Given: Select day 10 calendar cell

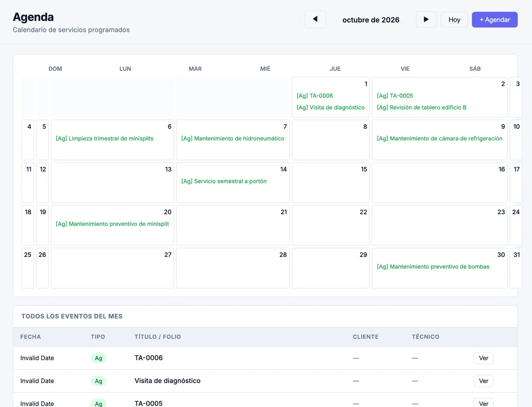Looking at the screenshot, I should [516, 140].
